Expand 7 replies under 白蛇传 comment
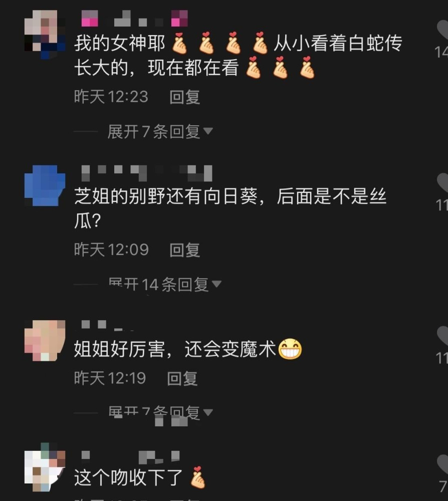This screenshot has height=501, width=448. coord(160,132)
